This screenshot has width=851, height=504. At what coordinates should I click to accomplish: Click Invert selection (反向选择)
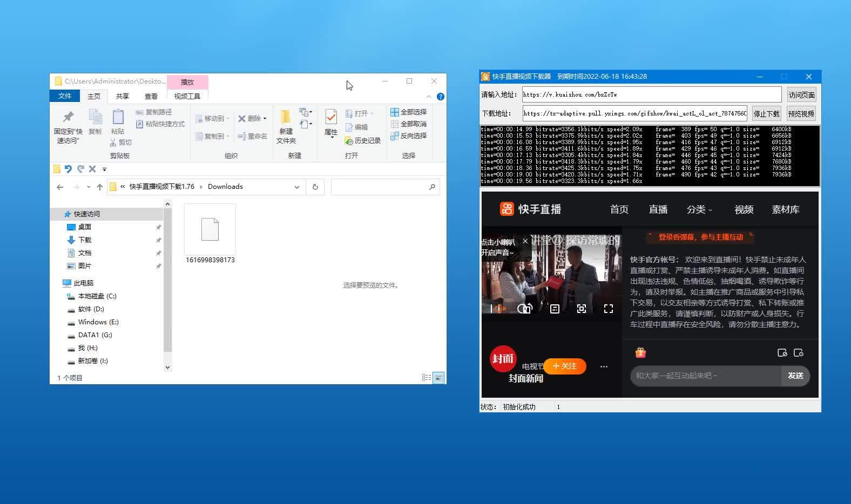pyautogui.click(x=409, y=136)
